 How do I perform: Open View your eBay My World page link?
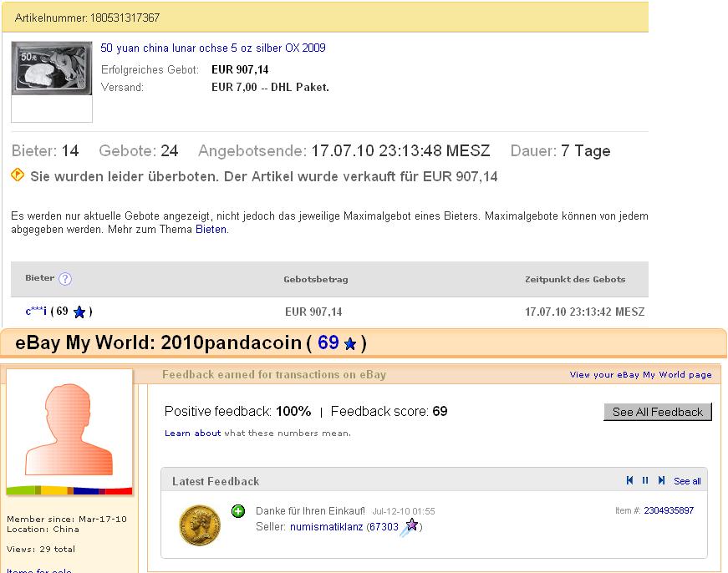point(641,374)
